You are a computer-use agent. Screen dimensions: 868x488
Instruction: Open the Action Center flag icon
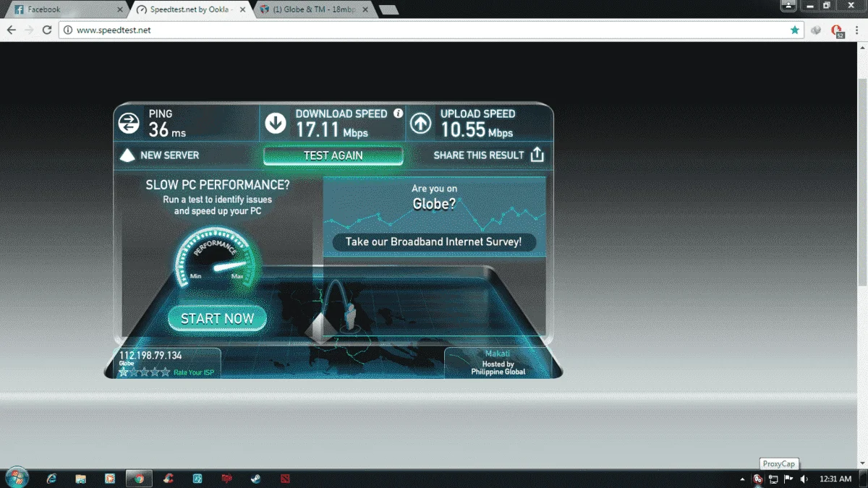tap(788, 479)
